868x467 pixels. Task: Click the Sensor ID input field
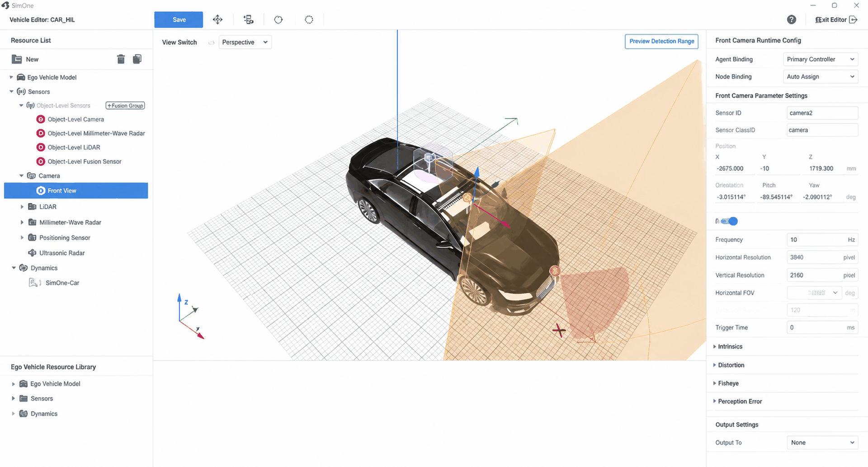(822, 113)
